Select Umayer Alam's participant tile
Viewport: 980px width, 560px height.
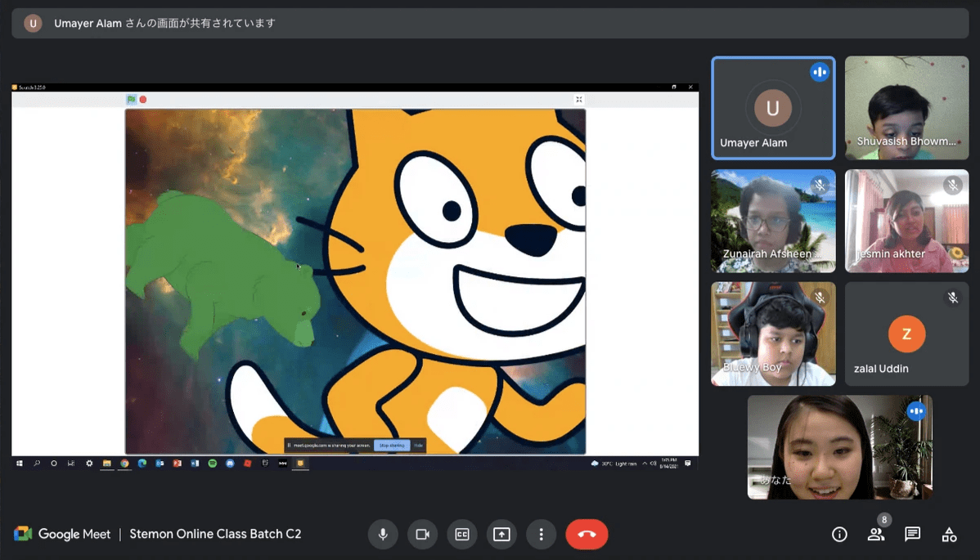pyautogui.click(x=773, y=108)
